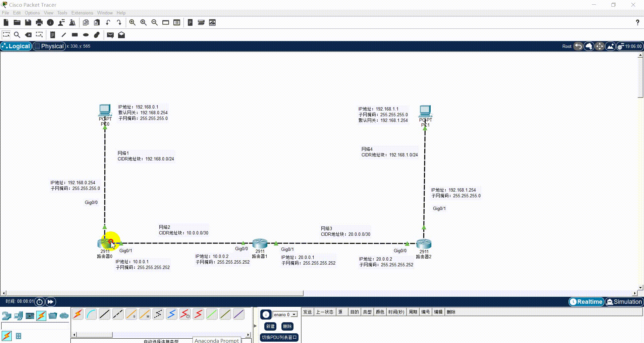The image size is (644, 343).
Task: Open the Options menu
Action: pyautogui.click(x=32, y=13)
